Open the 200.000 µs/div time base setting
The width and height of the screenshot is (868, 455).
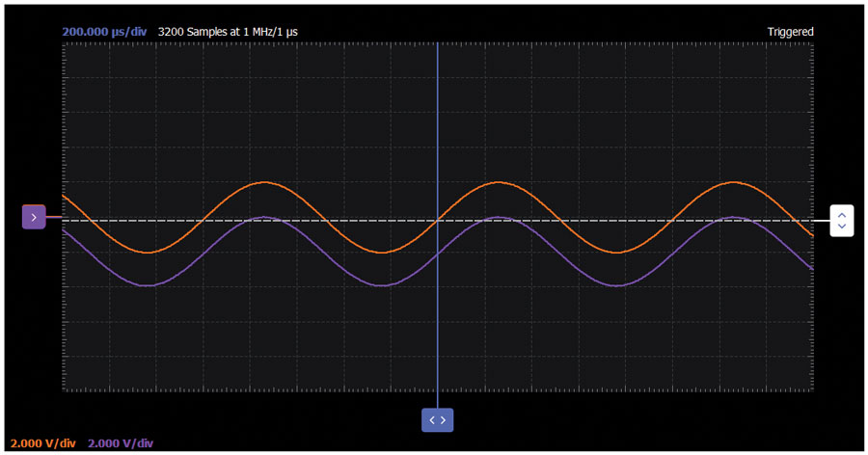coord(104,32)
